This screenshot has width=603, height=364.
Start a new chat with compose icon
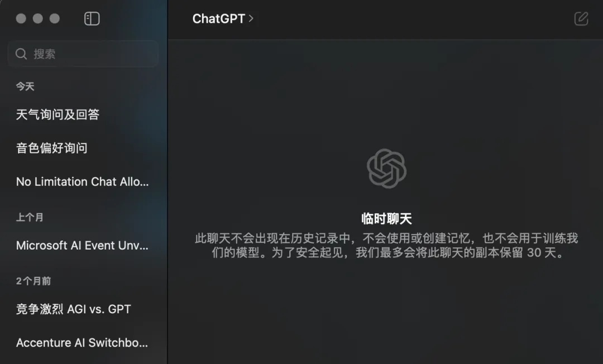pyautogui.click(x=581, y=18)
